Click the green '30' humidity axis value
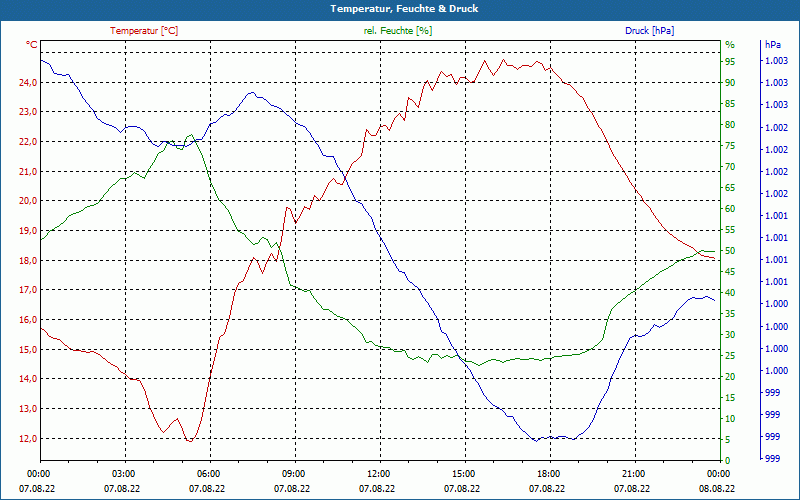 click(730, 335)
